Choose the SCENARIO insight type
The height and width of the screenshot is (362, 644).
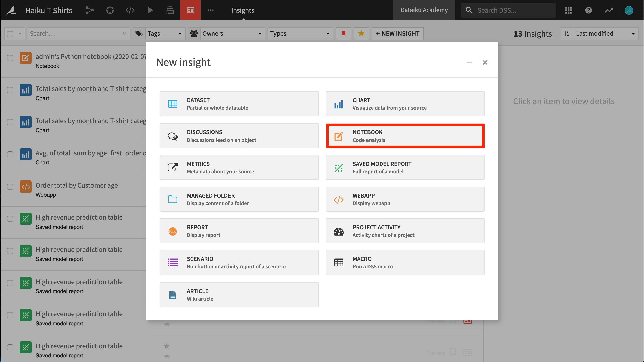[x=239, y=262]
